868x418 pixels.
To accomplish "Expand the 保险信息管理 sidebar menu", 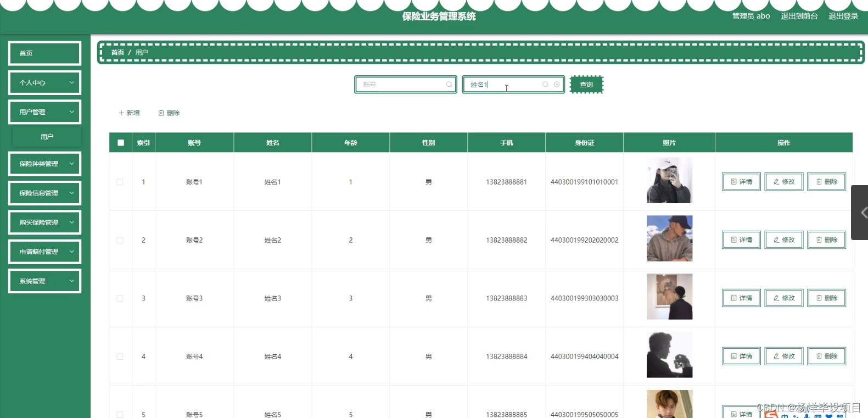I will click(x=45, y=193).
